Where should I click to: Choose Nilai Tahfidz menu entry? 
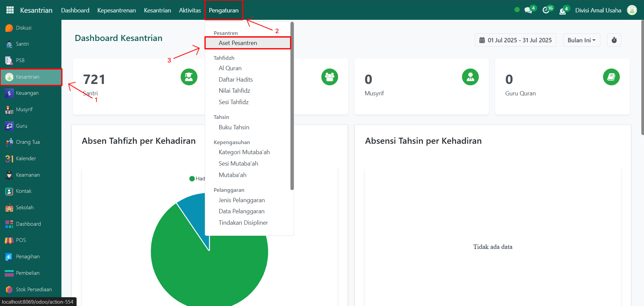(234, 91)
